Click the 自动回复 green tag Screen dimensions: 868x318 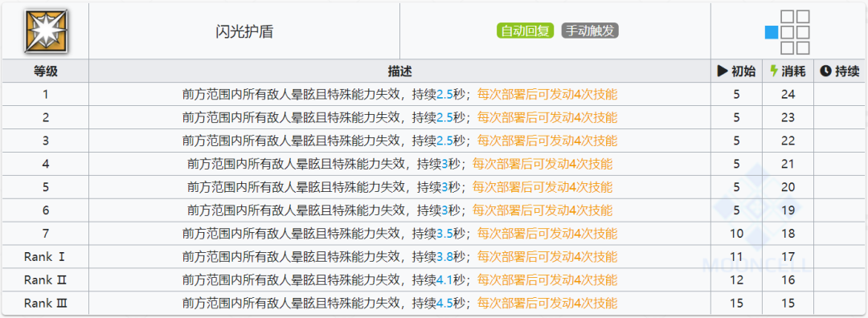[526, 31]
